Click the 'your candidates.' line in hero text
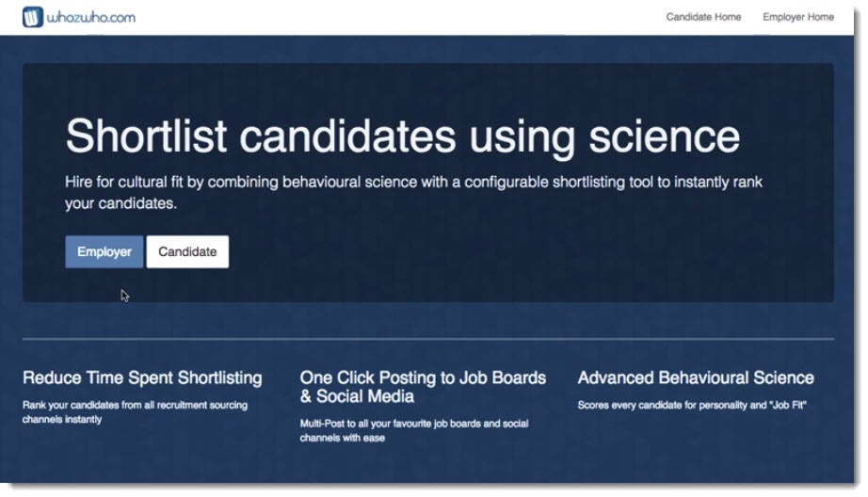The image size is (868, 497). pos(121,203)
